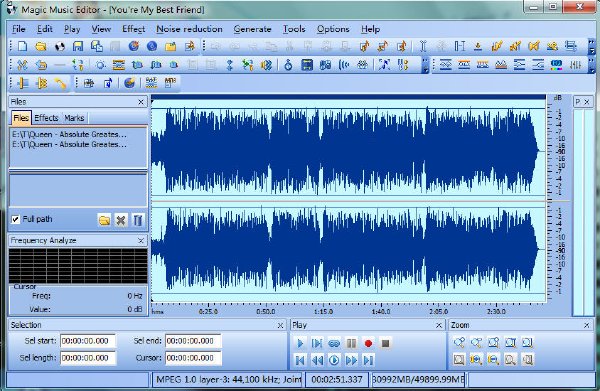600x391 pixels.
Task: Click the New file icon
Action: coord(23,46)
